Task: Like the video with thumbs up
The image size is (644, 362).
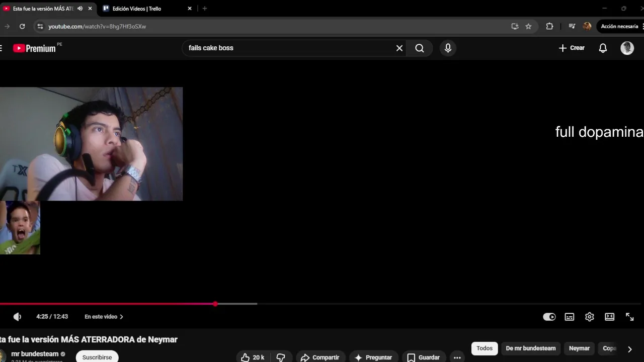Action: pyautogui.click(x=253, y=357)
